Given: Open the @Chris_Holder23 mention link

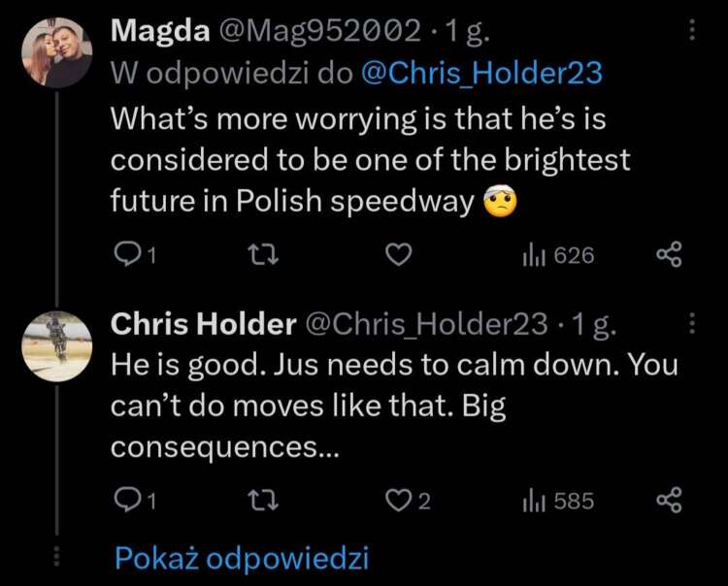Looking at the screenshot, I should tap(481, 72).
